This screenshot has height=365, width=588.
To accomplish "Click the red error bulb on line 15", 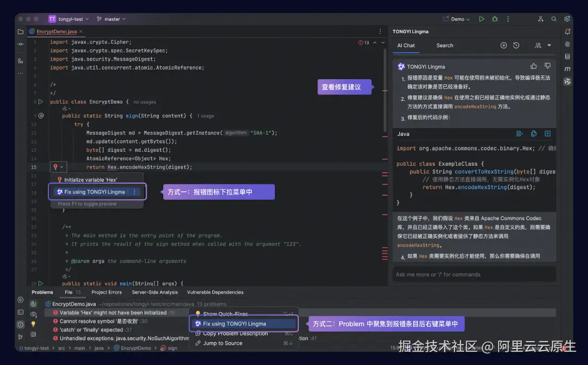I will [55, 167].
